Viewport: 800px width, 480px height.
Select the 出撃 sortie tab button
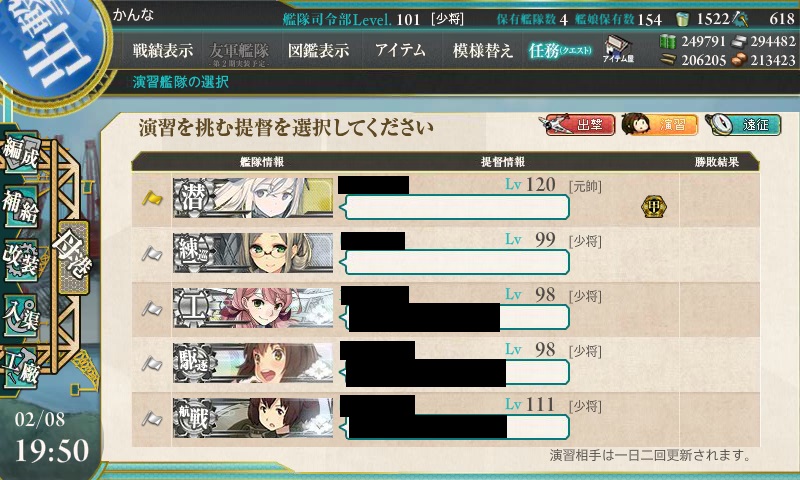pos(578,124)
